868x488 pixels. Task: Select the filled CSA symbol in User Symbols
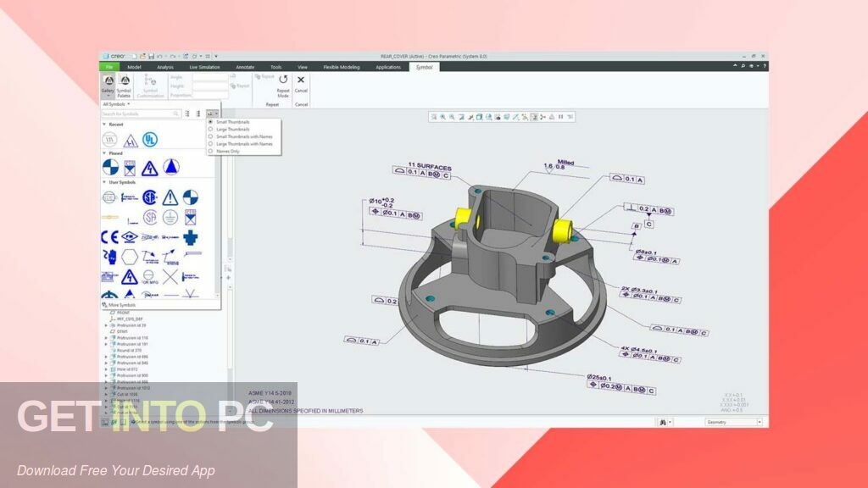coord(149,197)
